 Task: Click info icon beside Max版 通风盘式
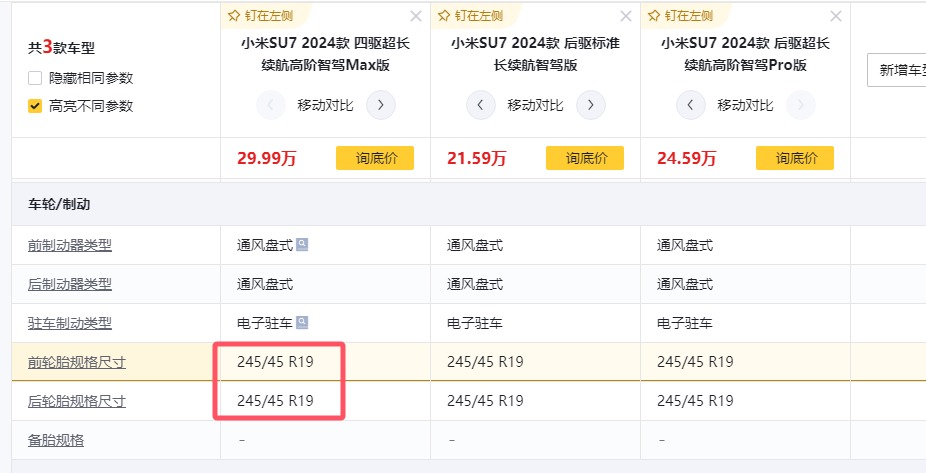pyautogui.click(x=302, y=244)
